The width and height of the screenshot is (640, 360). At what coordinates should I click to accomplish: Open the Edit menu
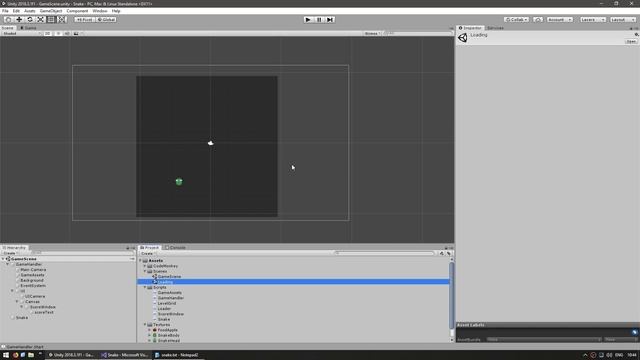(x=16, y=11)
